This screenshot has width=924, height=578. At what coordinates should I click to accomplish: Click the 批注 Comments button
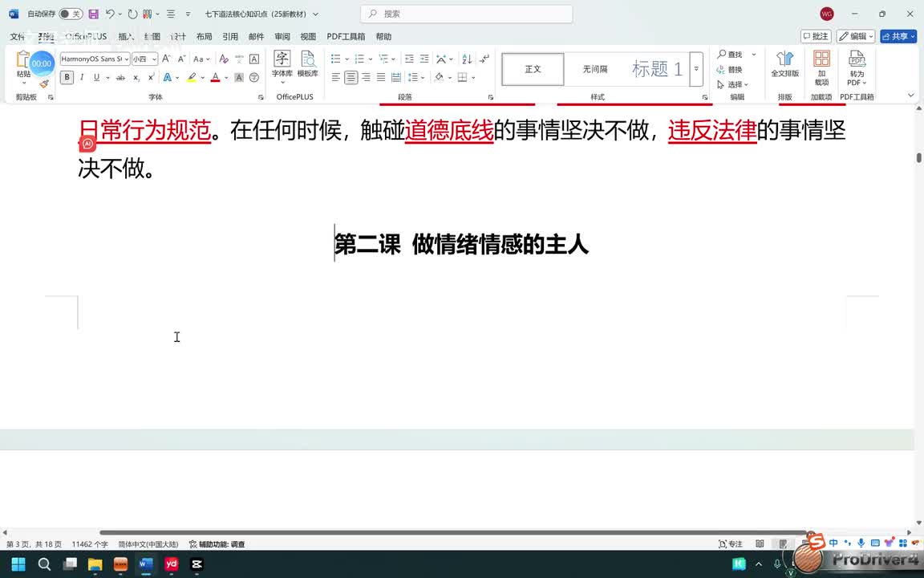[816, 36]
